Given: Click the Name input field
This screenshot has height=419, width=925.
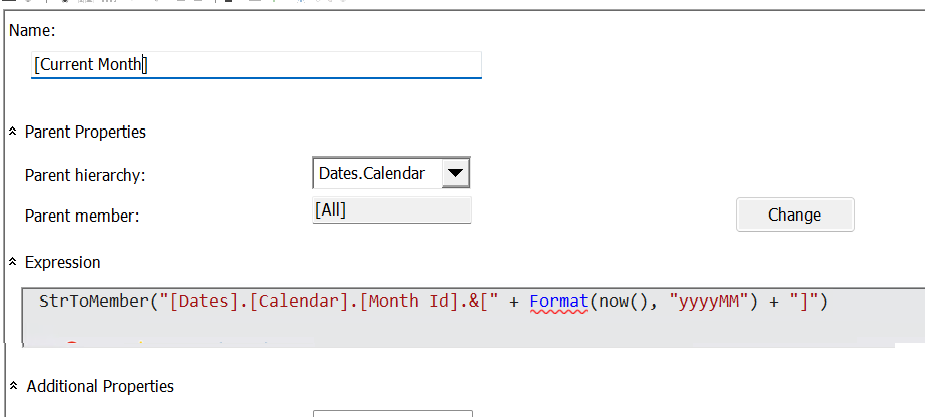Looking at the screenshot, I should (x=256, y=65).
